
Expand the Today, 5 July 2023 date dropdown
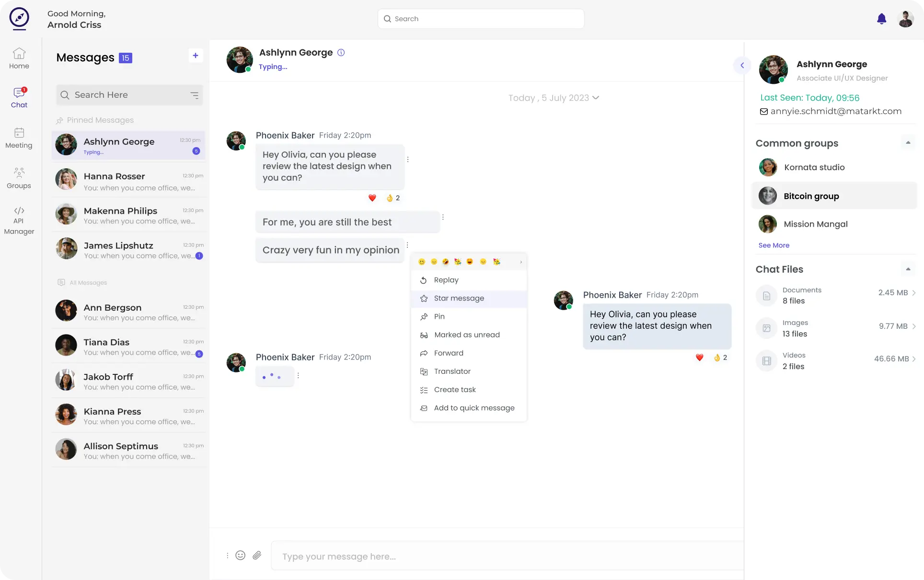tap(596, 98)
